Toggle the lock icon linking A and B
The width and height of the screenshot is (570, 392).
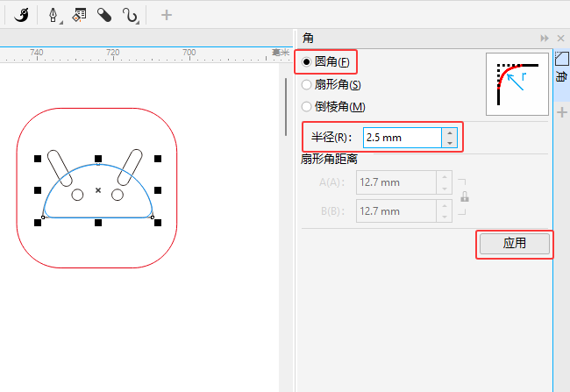465,196
